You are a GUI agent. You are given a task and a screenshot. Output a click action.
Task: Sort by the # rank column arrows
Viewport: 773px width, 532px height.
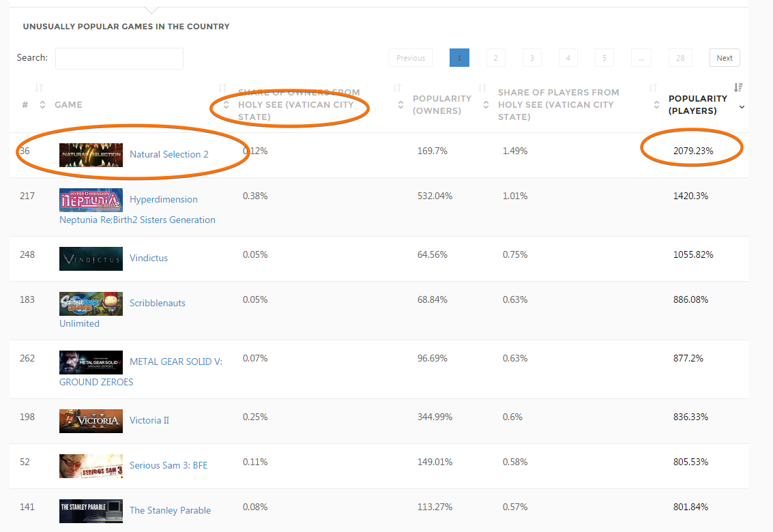coord(42,104)
